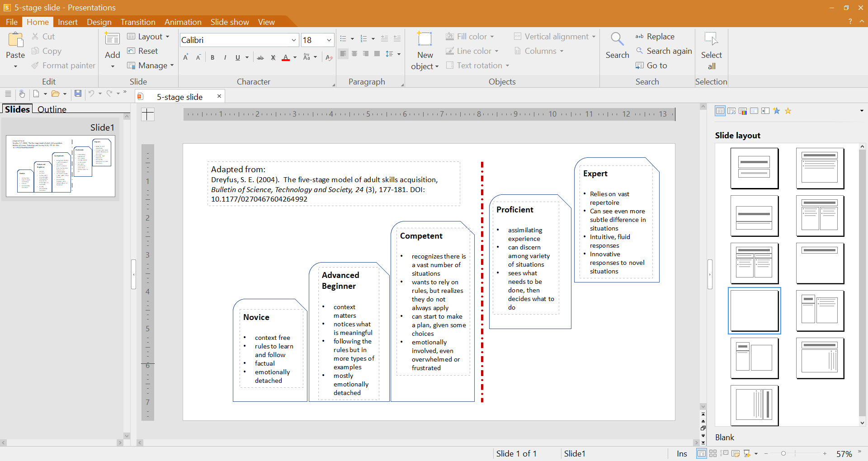This screenshot has width=868, height=461.
Task: Click the Go to button
Action: coord(651,66)
